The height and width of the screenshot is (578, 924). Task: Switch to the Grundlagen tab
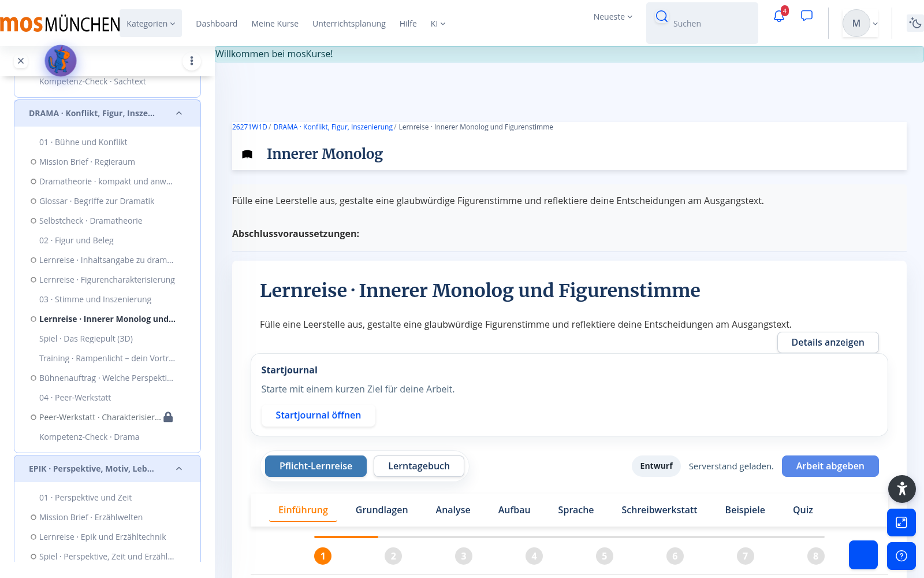(x=382, y=510)
